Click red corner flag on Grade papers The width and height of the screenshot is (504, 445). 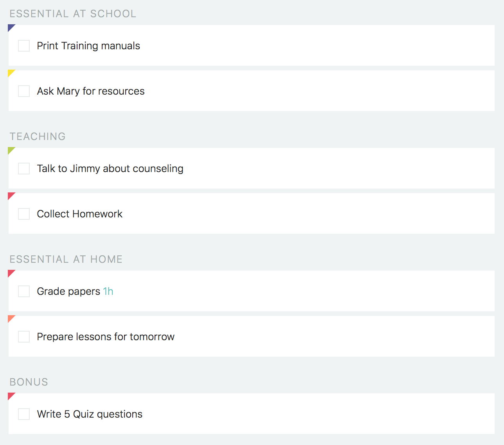[x=11, y=273]
